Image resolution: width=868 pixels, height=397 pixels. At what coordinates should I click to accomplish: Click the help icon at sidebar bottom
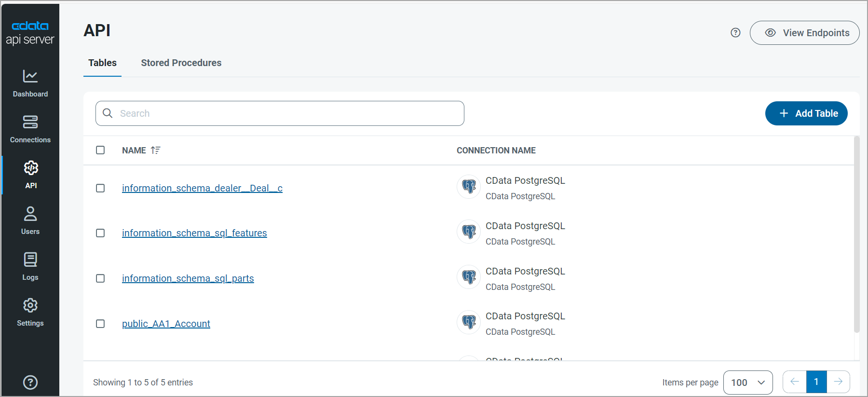(30, 383)
